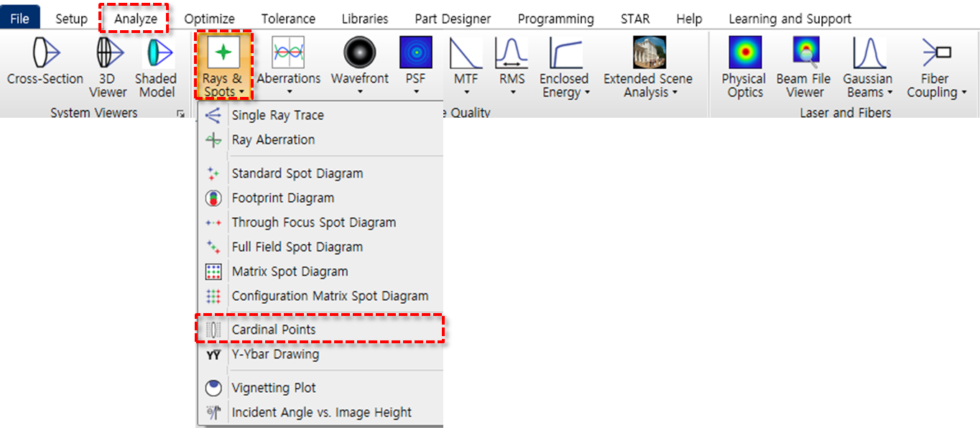Click the Matrix Spot Diagram icon

click(x=213, y=271)
